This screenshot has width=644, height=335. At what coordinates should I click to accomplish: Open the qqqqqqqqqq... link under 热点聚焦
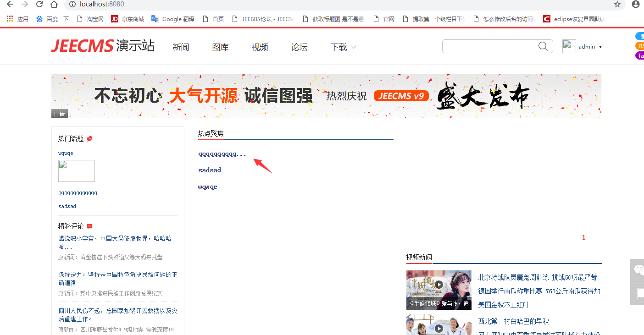pyautogui.click(x=222, y=154)
